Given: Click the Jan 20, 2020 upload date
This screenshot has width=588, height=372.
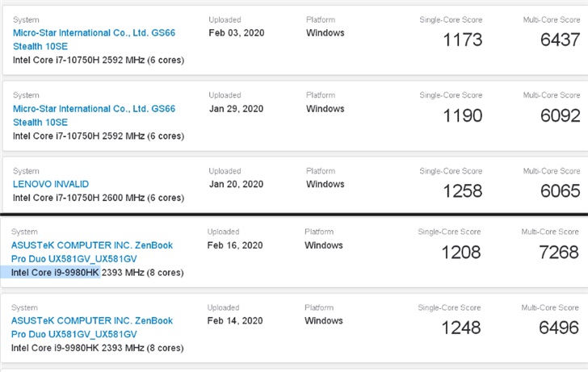Looking at the screenshot, I should tap(236, 184).
